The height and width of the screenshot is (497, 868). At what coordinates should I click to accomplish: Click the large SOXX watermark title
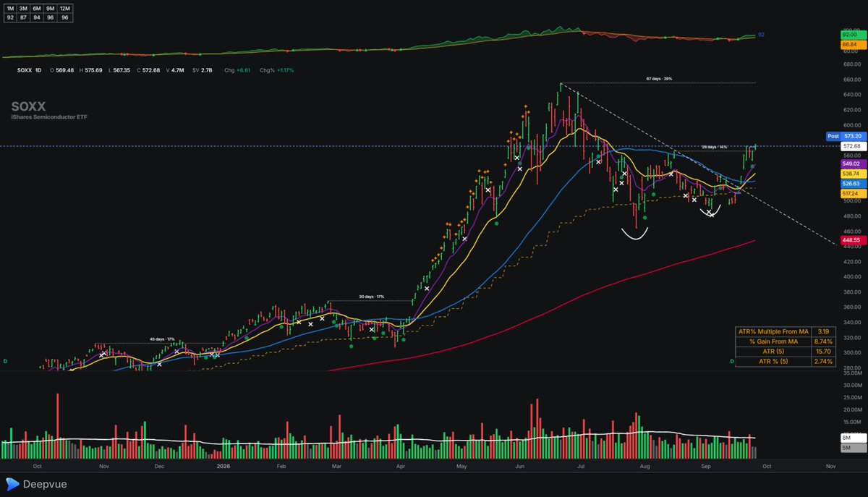(x=27, y=106)
